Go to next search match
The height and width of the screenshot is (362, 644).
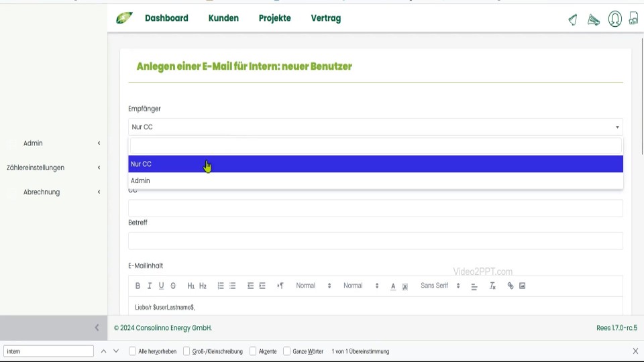click(x=116, y=351)
